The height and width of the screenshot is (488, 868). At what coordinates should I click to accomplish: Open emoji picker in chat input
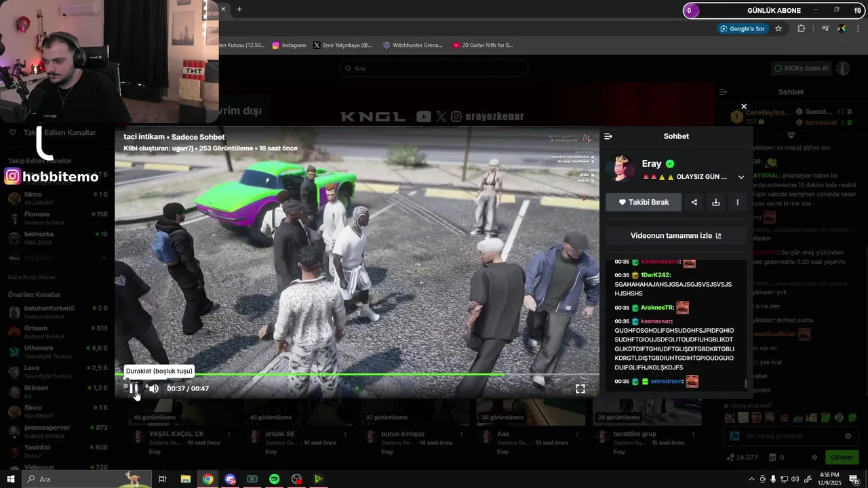coord(848,436)
